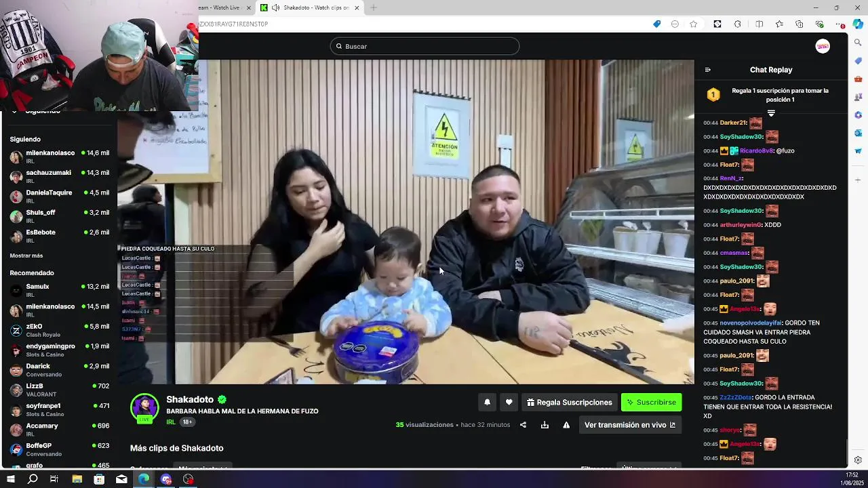
Task: Open taskbar search magnifier
Action: 33,479
